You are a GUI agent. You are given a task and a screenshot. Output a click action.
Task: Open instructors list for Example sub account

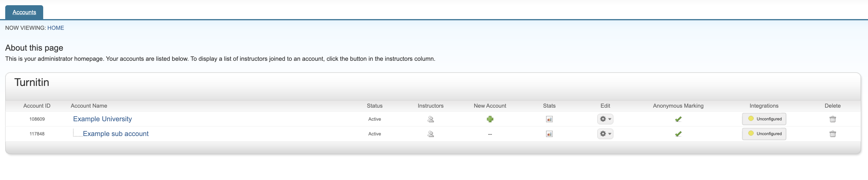click(x=430, y=134)
